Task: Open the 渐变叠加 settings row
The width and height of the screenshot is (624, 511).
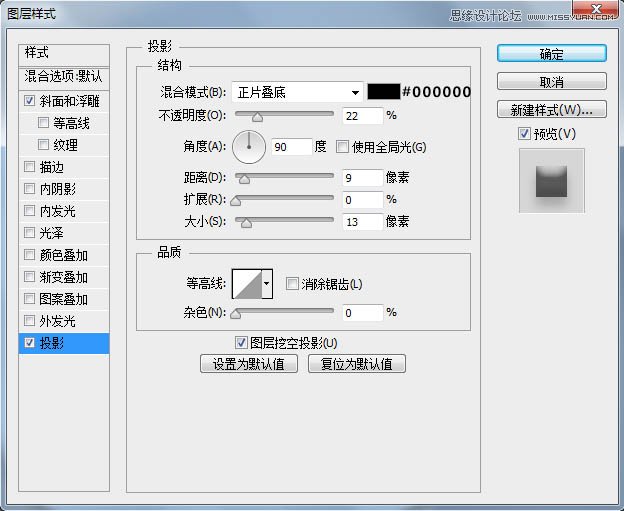Action: 64,277
